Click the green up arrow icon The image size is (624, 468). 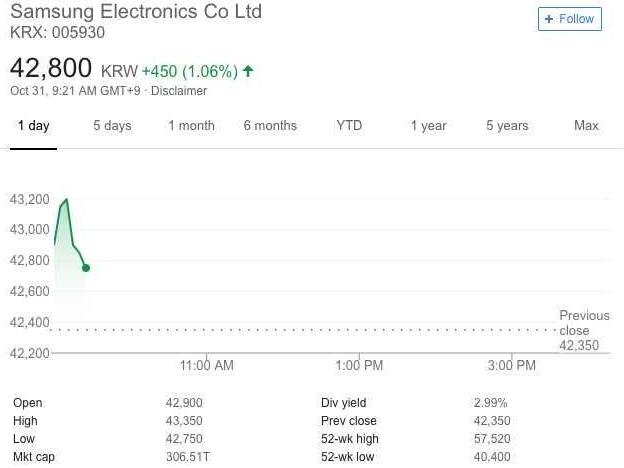tap(248, 71)
